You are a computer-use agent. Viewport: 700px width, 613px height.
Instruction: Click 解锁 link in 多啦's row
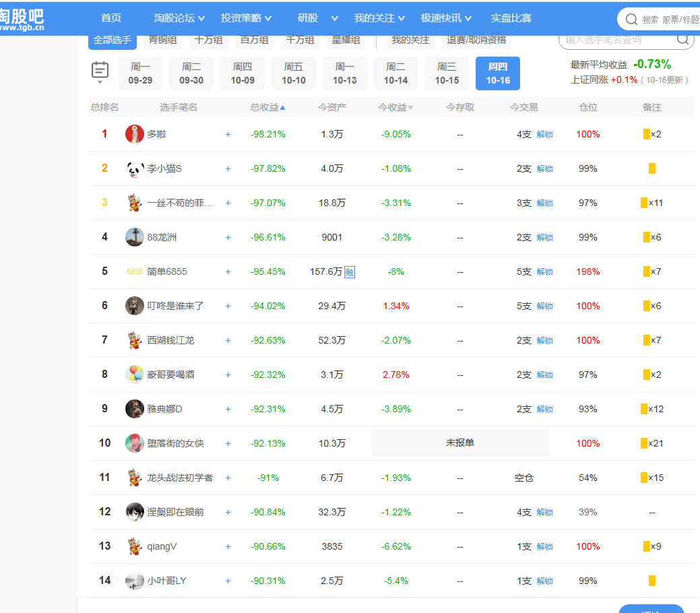pos(544,134)
